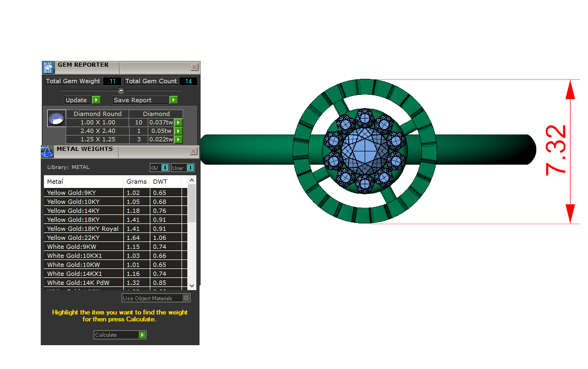Click the Gem Reporter panel icon
The height and width of the screenshot is (369, 588).
pyautogui.click(x=48, y=67)
